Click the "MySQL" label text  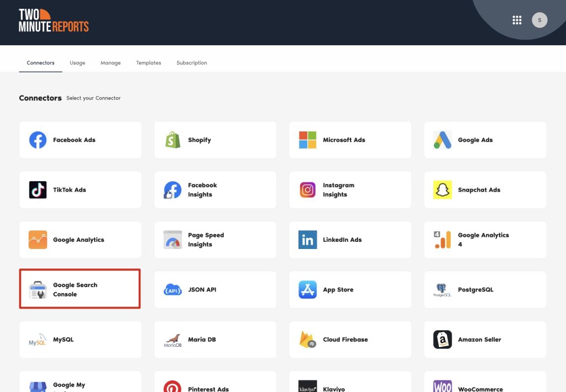(64, 340)
